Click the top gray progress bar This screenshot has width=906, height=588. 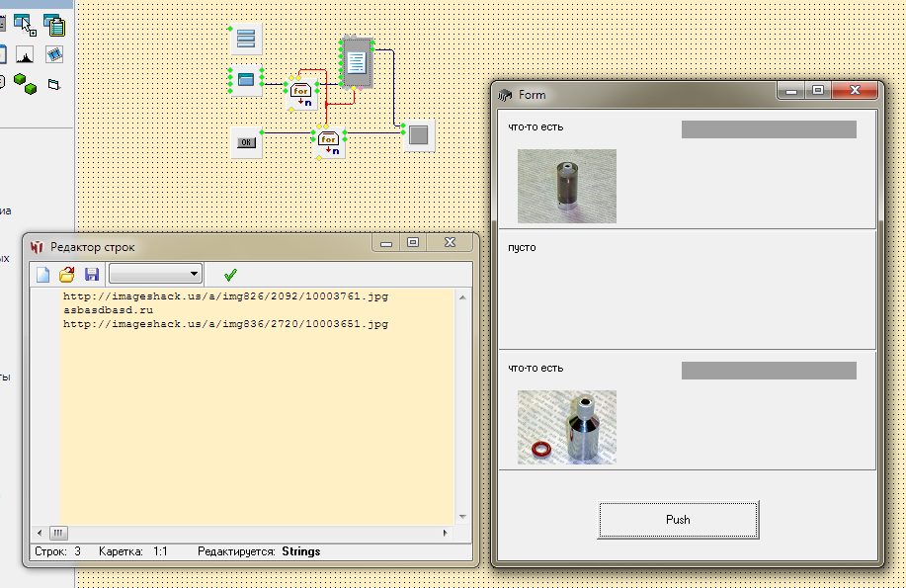(768, 129)
